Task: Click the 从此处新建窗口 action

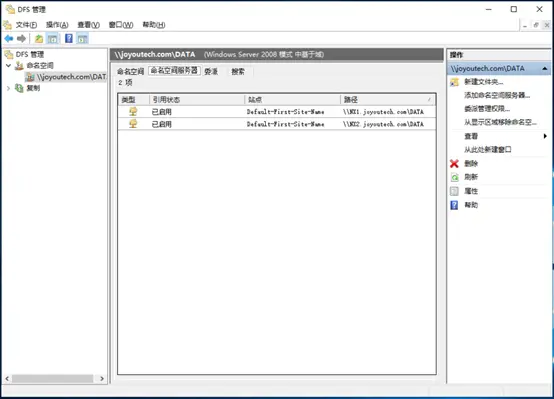Action: coord(488,149)
